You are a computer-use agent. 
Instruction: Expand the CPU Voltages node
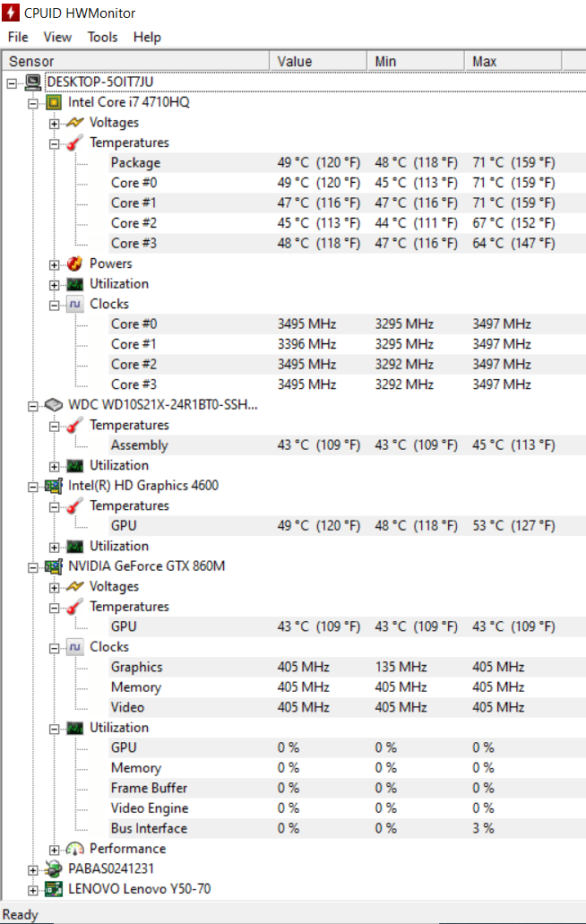(x=54, y=124)
